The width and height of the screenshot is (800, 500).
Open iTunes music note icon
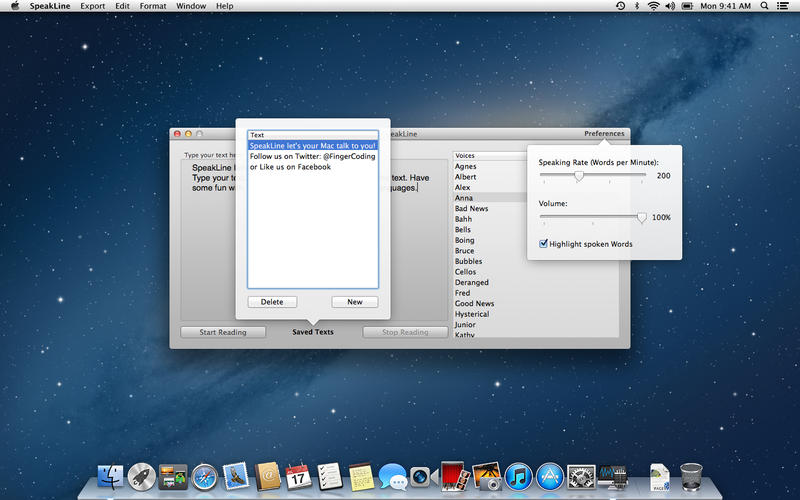coord(518,478)
